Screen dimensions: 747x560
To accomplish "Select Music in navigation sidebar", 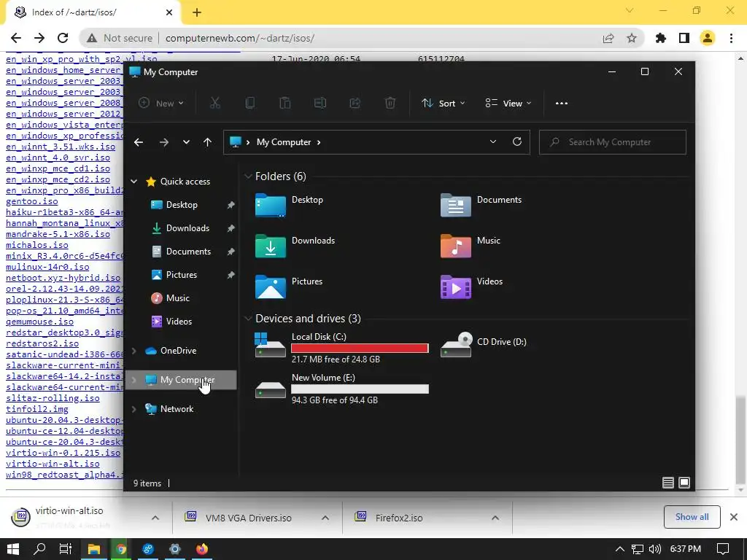I will [x=178, y=298].
